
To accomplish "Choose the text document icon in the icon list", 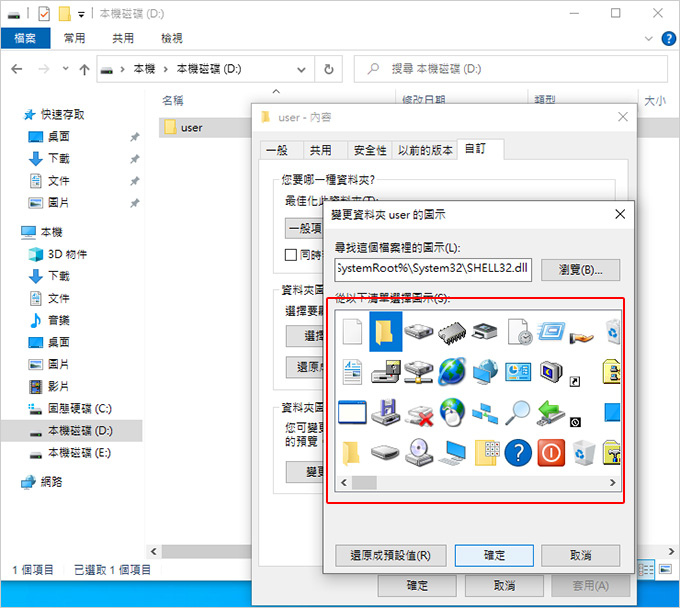I will point(352,372).
